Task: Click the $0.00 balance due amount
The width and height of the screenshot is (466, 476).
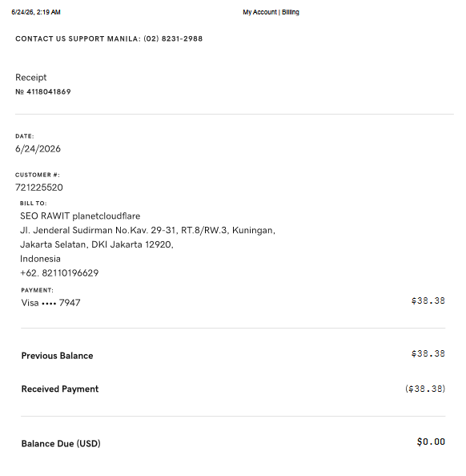Action: [431, 442]
